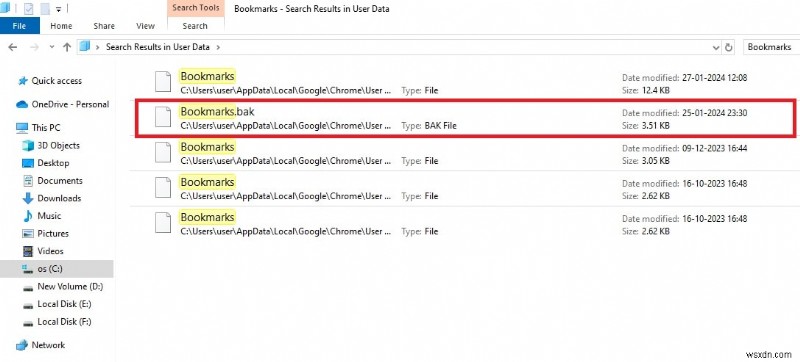Click the Desktop folder icon
800x362 pixels.
(x=28, y=163)
